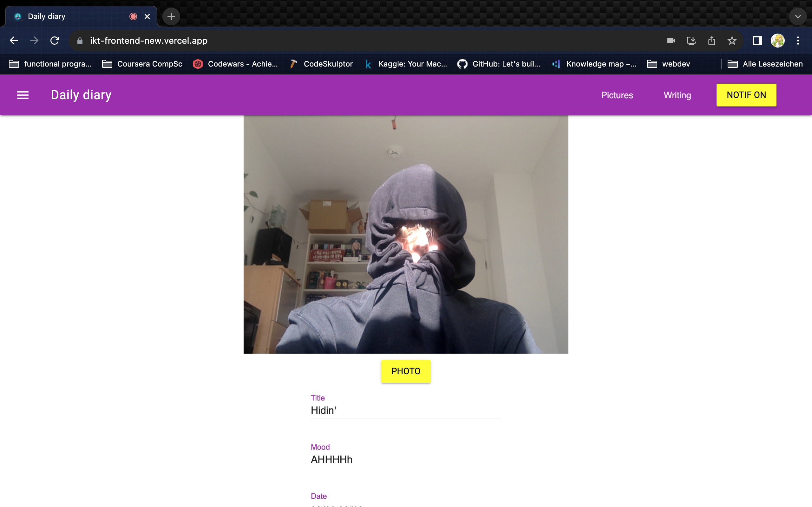The height and width of the screenshot is (507, 812).
Task: Open the Chrome three-dot menu
Action: click(798, 41)
